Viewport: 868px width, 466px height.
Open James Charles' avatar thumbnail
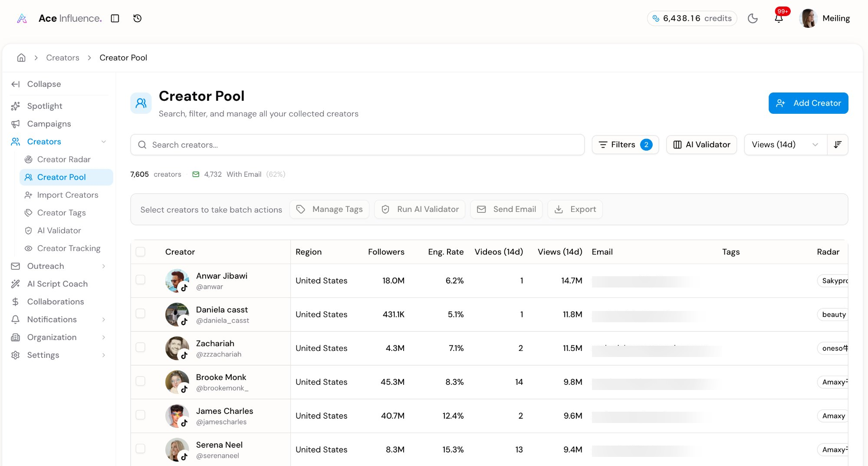tap(177, 416)
